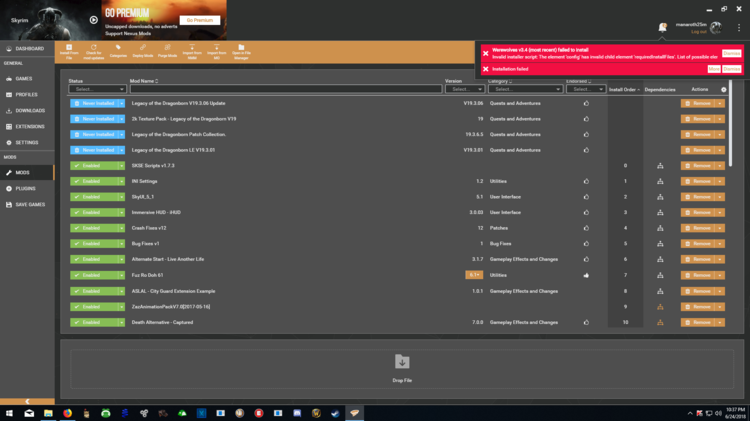This screenshot has height=421, width=750.
Task: Expand status dropdown arrow for ASLAL City Guard
Action: tap(121, 291)
